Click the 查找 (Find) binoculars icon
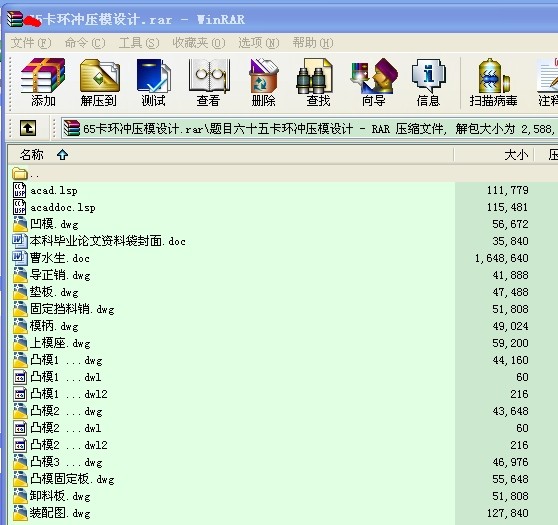Screen dimensions: 558x525 [318, 82]
